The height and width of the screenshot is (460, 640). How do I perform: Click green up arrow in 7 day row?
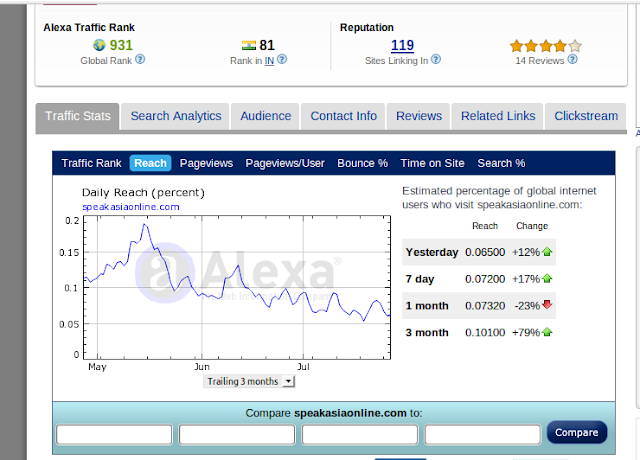tap(547, 279)
